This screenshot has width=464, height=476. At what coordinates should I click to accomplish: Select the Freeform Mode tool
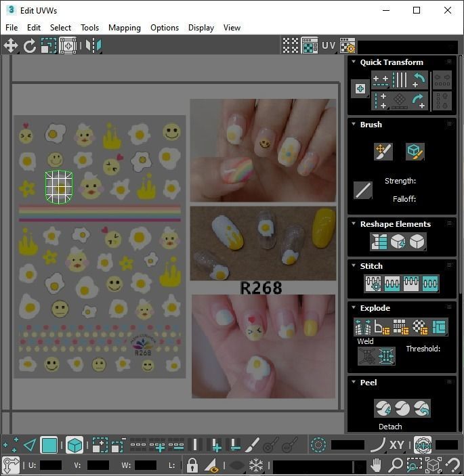tap(68, 46)
